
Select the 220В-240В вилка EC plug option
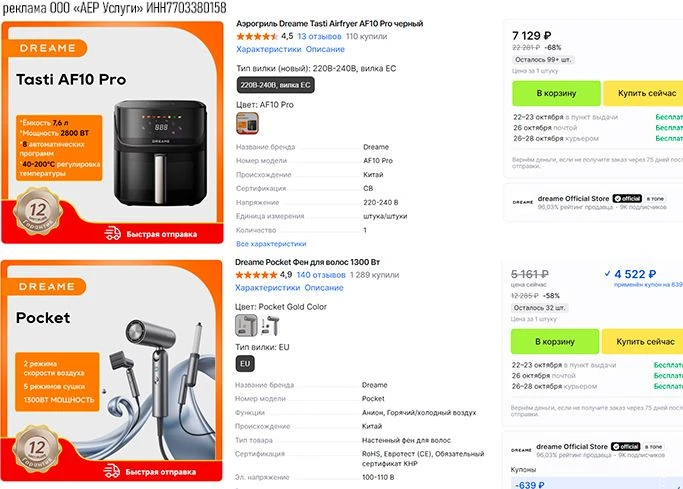tap(275, 85)
